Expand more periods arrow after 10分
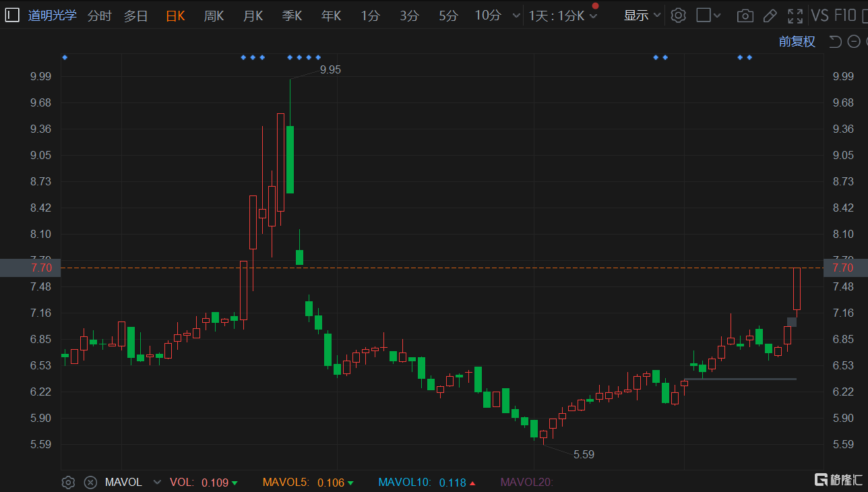 click(516, 16)
